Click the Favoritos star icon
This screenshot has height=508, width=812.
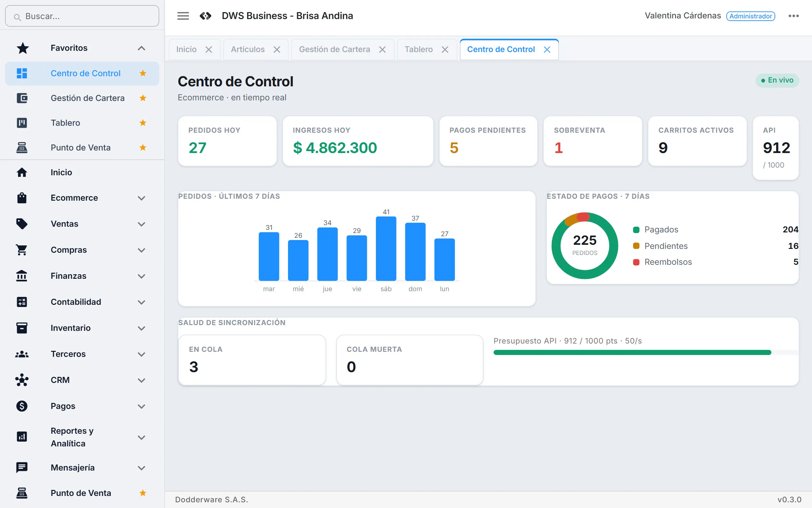(23, 48)
